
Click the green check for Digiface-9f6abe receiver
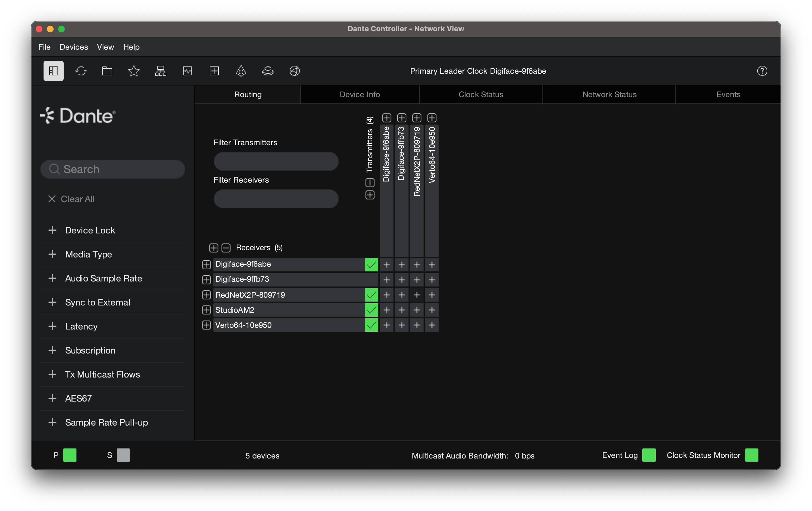[x=371, y=265]
